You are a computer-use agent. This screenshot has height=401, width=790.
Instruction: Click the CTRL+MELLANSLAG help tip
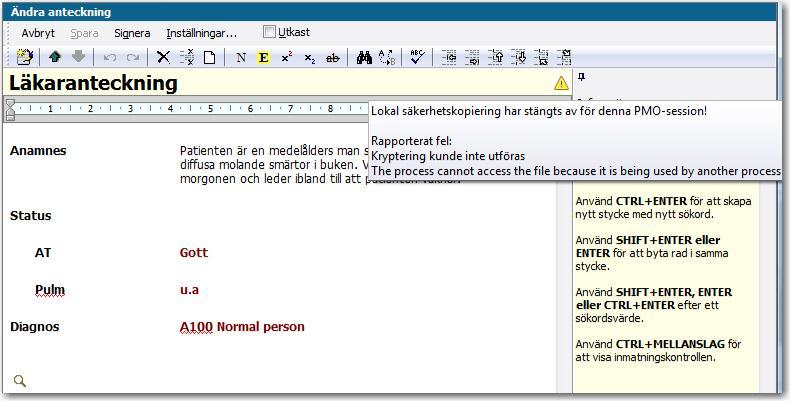point(659,351)
